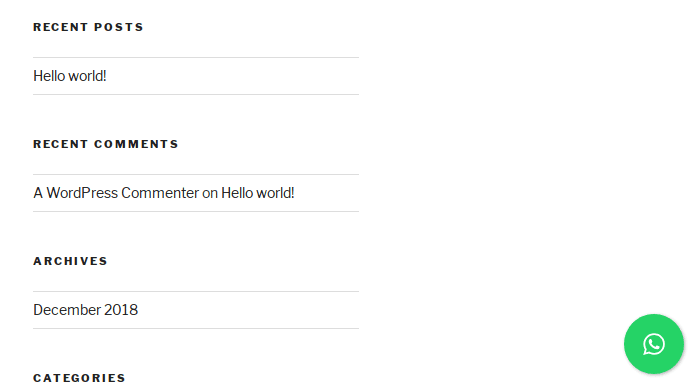692x385 pixels.
Task: Click "2018" in the archive month link
Action: point(121,310)
